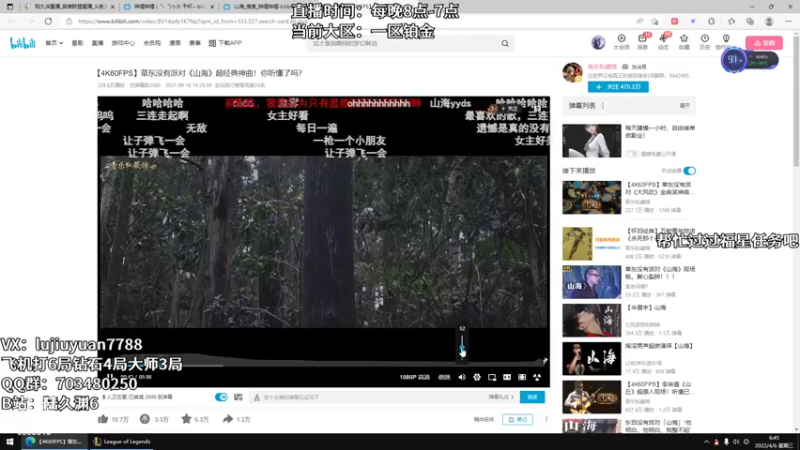
Task: Open the 赛事 nav item
Action: pos(195,43)
